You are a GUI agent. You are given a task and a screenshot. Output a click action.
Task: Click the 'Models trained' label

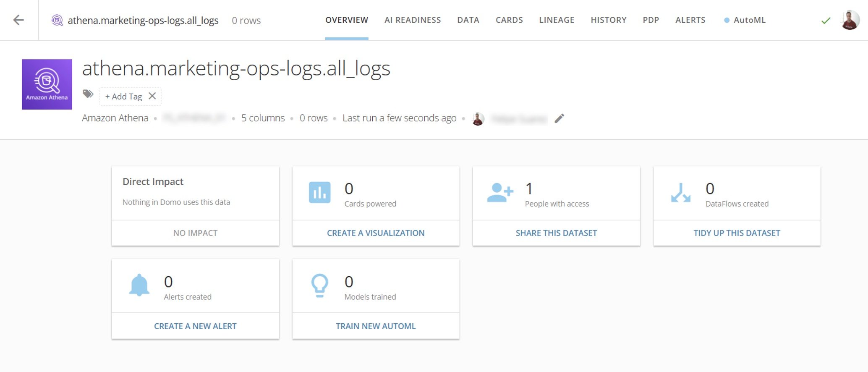point(370,297)
